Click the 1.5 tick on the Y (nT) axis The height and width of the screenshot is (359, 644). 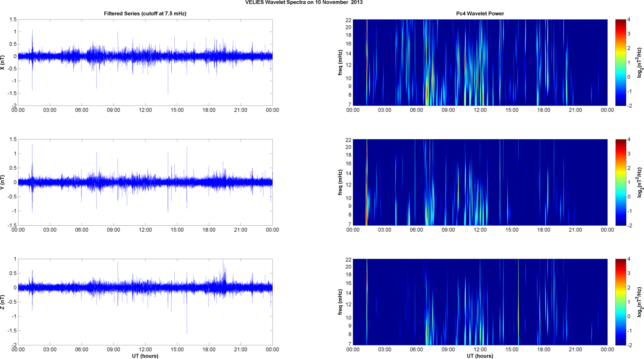click(x=13, y=139)
